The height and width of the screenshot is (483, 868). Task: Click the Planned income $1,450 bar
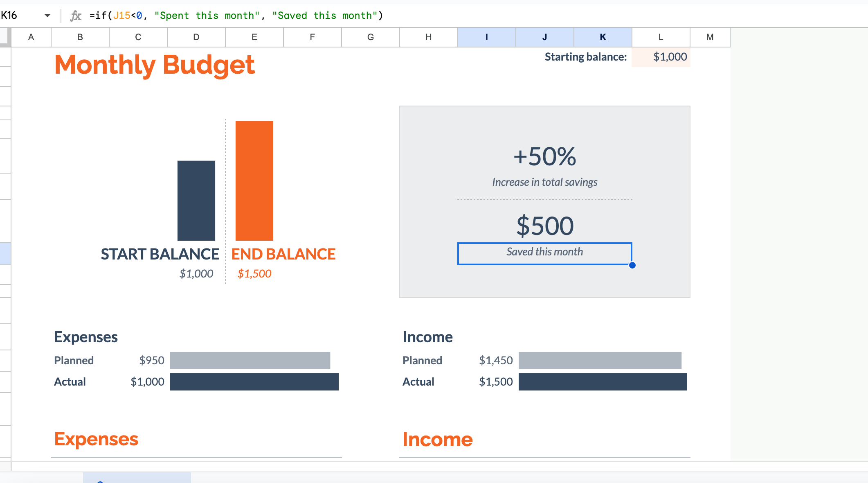pos(600,361)
